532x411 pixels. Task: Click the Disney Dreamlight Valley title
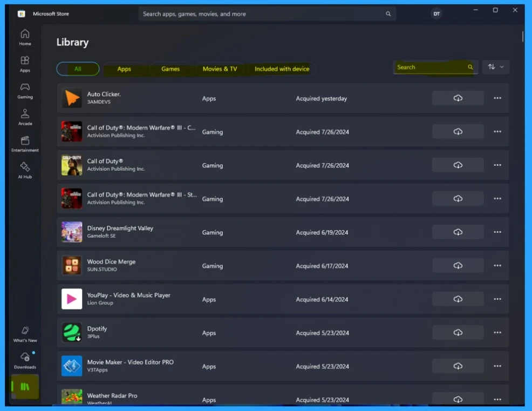coord(120,228)
